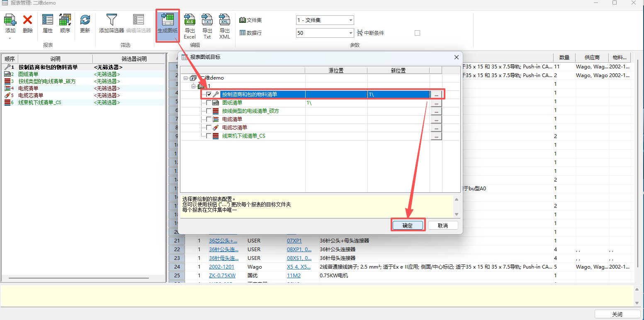Image resolution: width=644 pixels, height=320 pixels.
Task: Export report to XML icon
Action: click(x=224, y=20)
